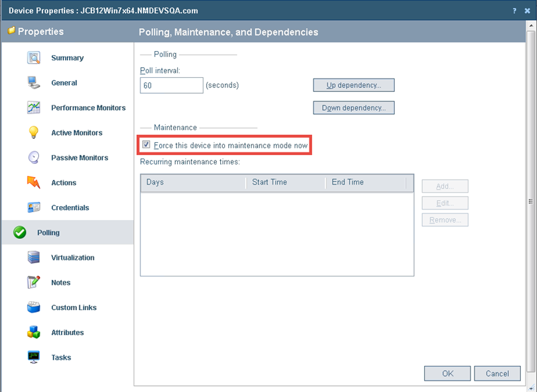The width and height of the screenshot is (537, 392).
Task: Click the Actions arrow icon
Action: [34, 183]
